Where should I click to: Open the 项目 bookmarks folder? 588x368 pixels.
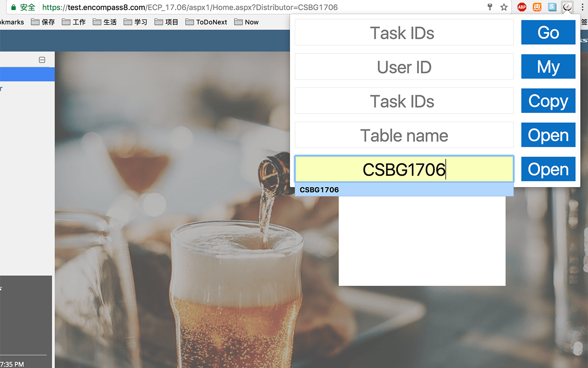(166, 22)
